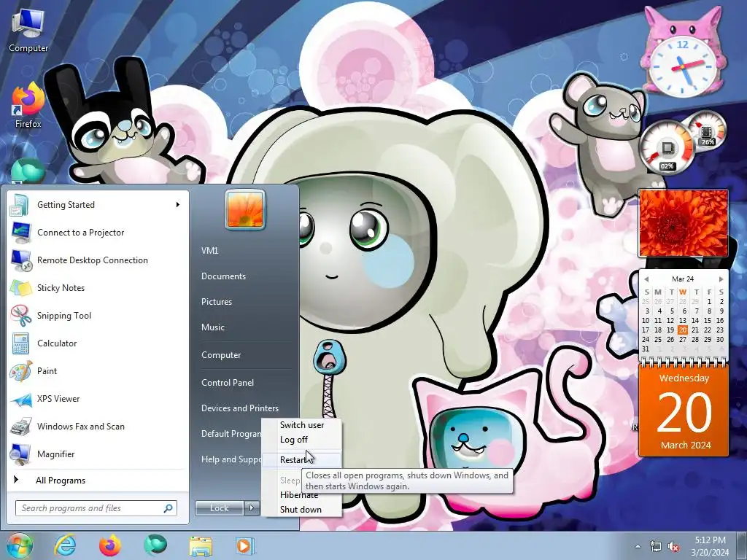Open Pictures from Start menu

tap(217, 302)
